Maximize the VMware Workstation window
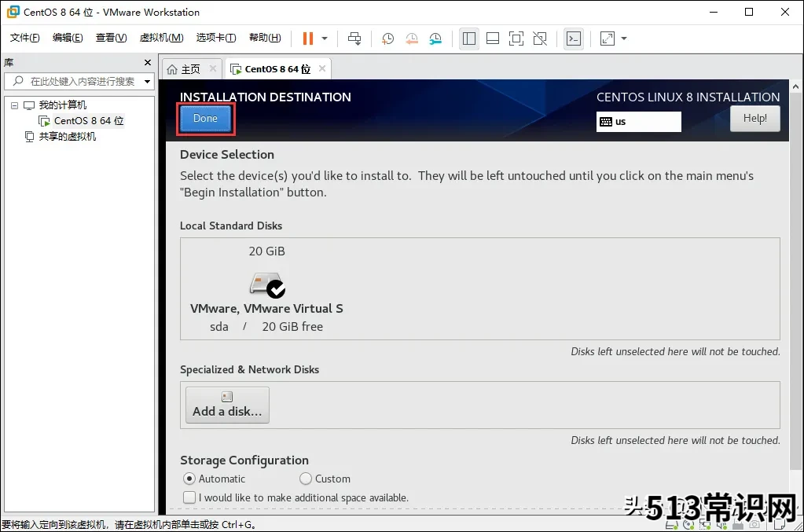This screenshot has width=804, height=532. [x=749, y=12]
